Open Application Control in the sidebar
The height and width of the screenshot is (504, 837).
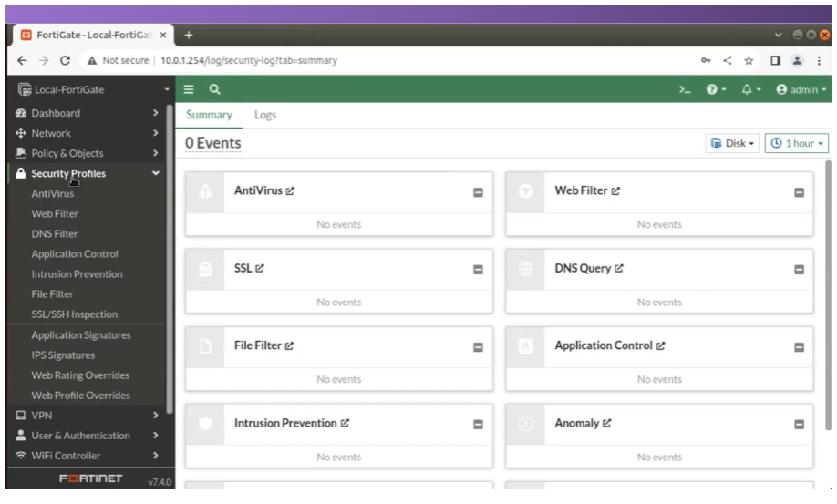tap(75, 254)
